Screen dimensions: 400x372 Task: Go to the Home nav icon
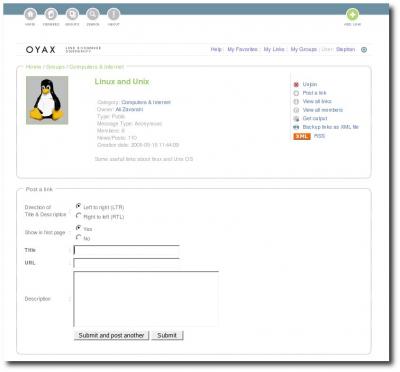[x=30, y=15]
